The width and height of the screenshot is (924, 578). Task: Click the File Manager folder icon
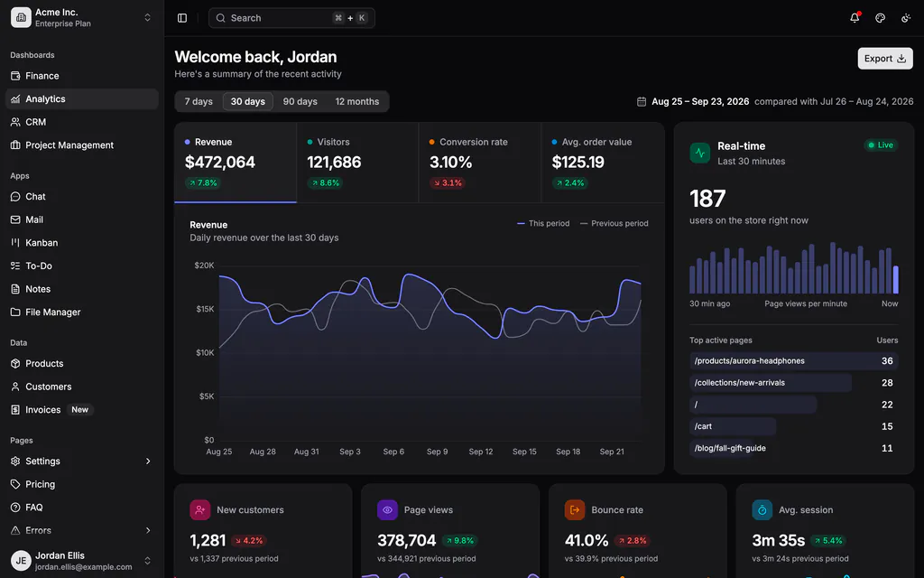[15, 312]
